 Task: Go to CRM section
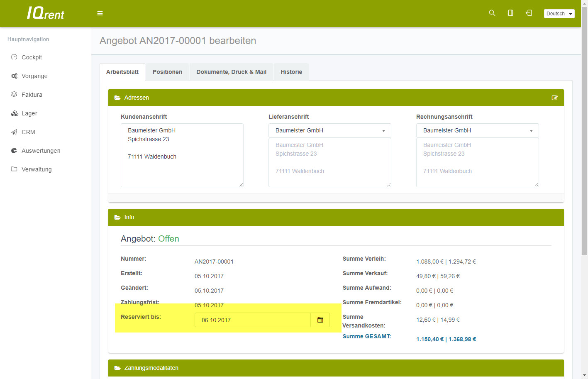pos(28,132)
